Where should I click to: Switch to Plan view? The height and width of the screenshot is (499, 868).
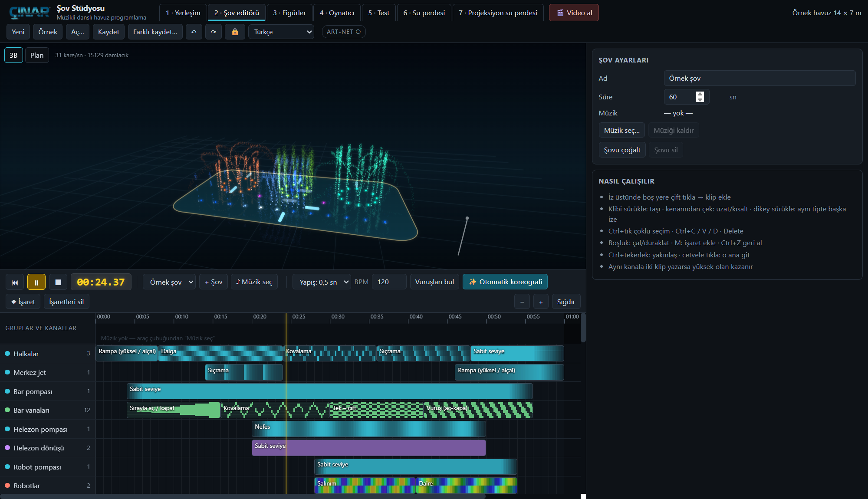point(37,55)
